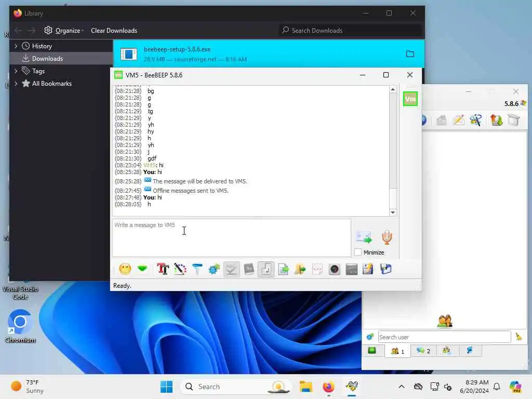Switch to the green grid first tab
The image size is (532, 399).
372,351
